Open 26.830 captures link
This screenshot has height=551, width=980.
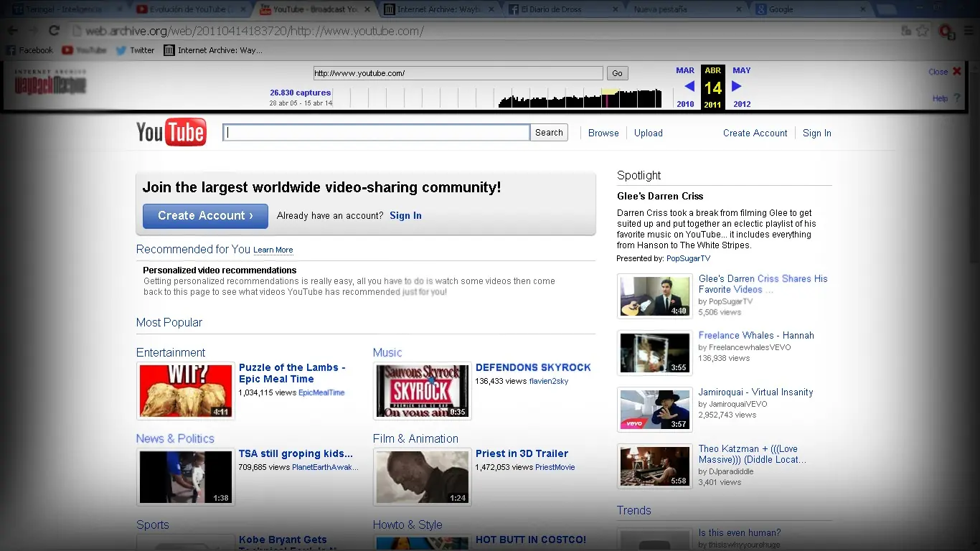301,93
